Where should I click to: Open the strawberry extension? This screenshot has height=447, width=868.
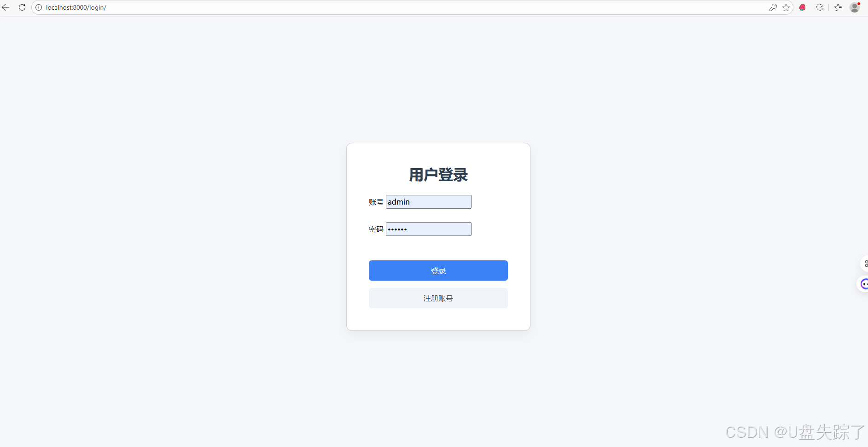pyautogui.click(x=803, y=7)
